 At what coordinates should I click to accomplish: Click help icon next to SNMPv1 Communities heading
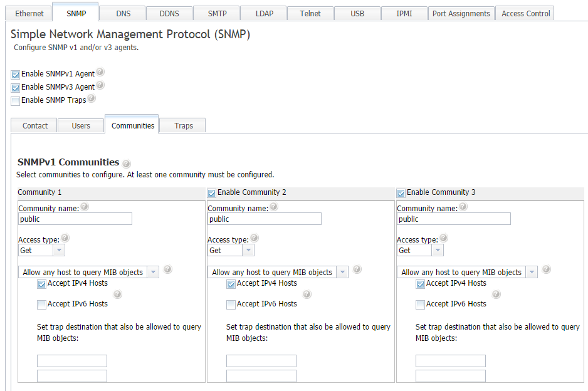pos(126,163)
